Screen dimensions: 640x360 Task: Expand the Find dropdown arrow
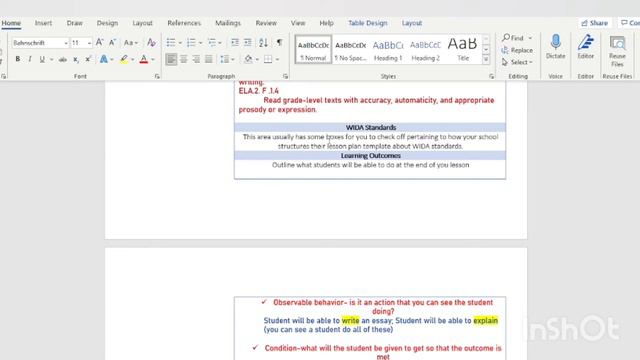click(x=530, y=38)
